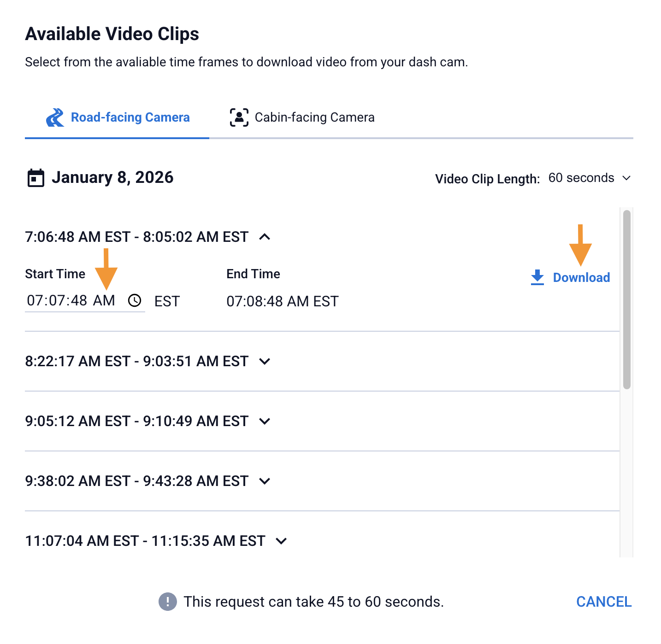
Task: Click the calendar icon beside January 8, 2026
Action: pyautogui.click(x=36, y=178)
